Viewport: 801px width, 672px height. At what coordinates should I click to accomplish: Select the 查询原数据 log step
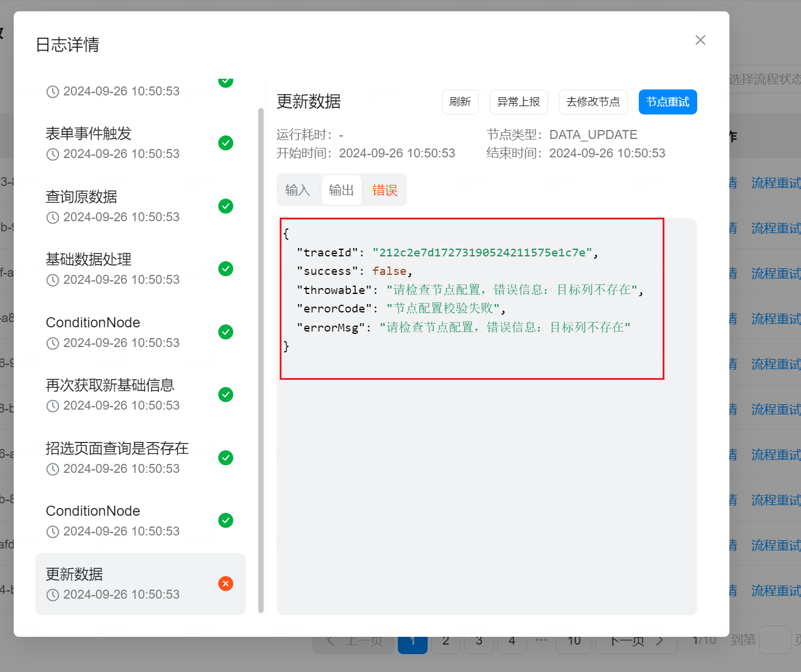pyautogui.click(x=140, y=206)
